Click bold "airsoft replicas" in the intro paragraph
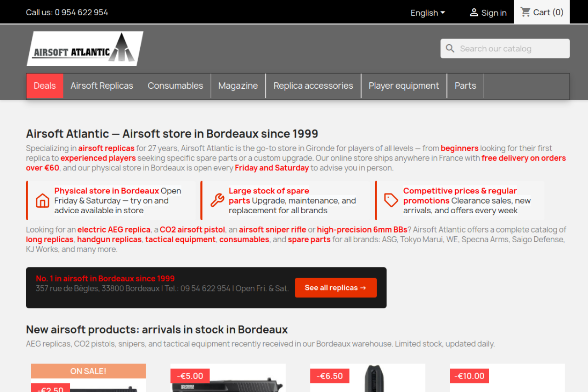The image size is (588, 392). [x=107, y=148]
